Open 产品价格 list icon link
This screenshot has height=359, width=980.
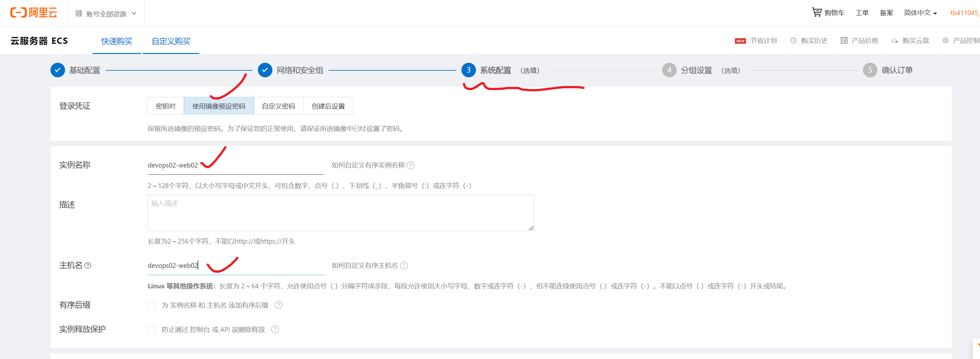tap(844, 40)
